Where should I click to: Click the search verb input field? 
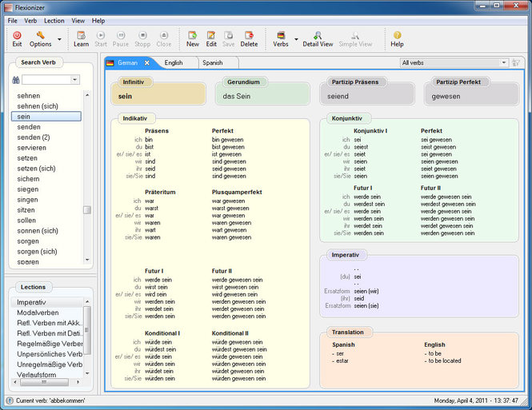click(46, 80)
